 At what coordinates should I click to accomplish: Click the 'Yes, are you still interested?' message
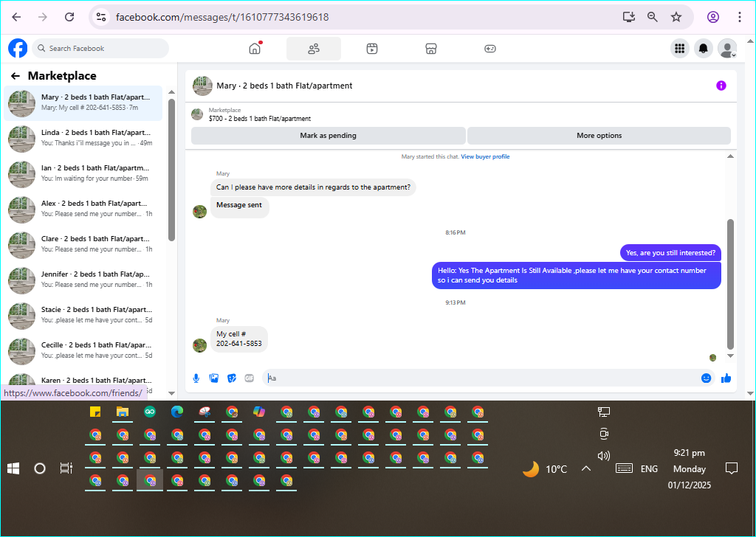[x=670, y=253]
